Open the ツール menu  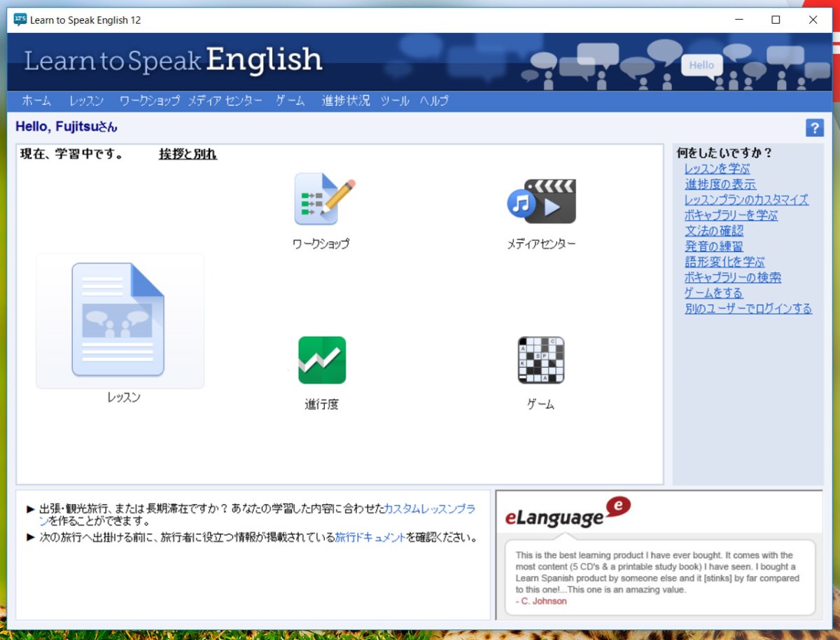pos(394,100)
